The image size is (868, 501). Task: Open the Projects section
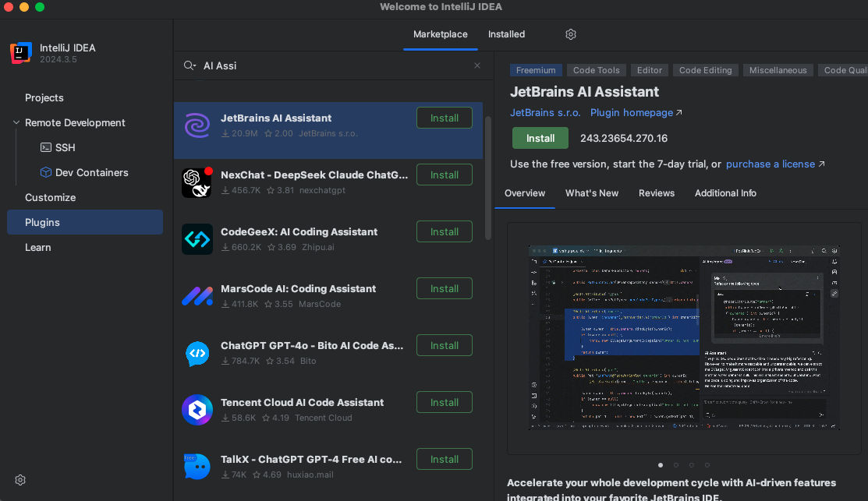pyautogui.click(x=44, y=98)
